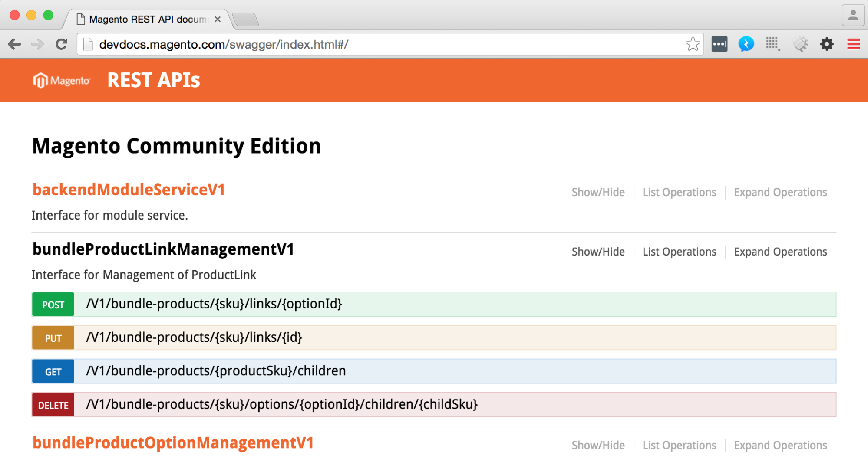Open the Chrome hamburger menu

point(854,44)
